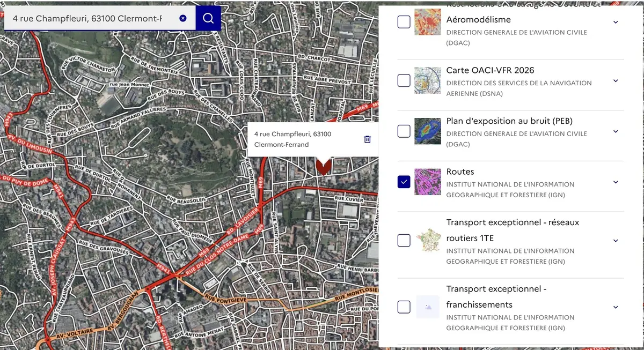Viewport: 644px width, 350px height.
Task: Click the France map thumbnail for réseaux routiers 1TE
Action: (428, 241)
